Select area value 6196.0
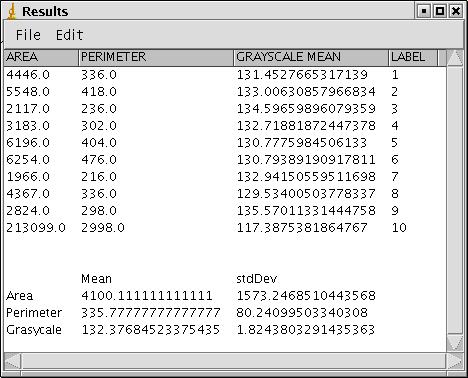The height and width of the screenshot is (378, 468). pos(28,143)
